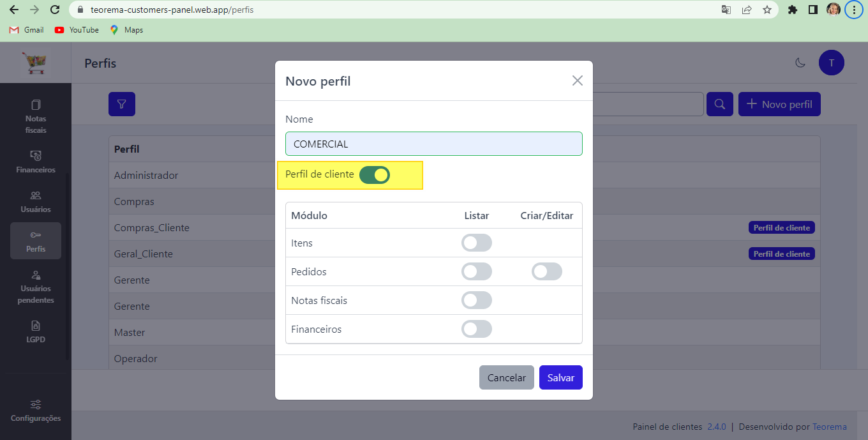This screenshot has height=440, width=868.
Task: Open Usuários pendentes in the sidebar
Action: point(36,286)
